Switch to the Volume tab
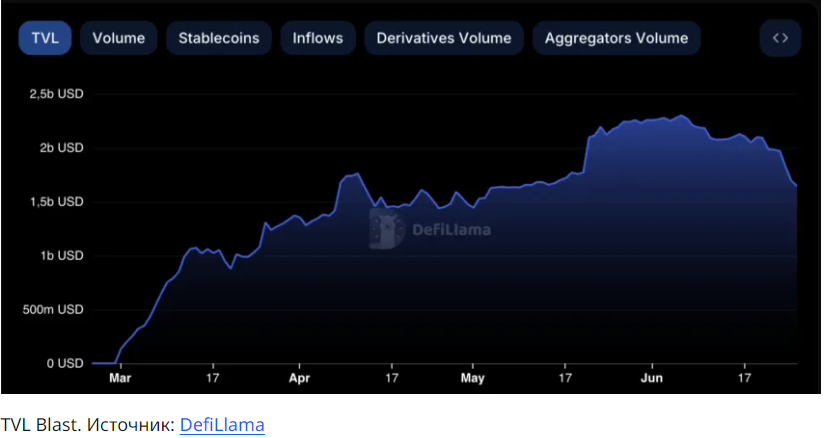 coord(118,38)
